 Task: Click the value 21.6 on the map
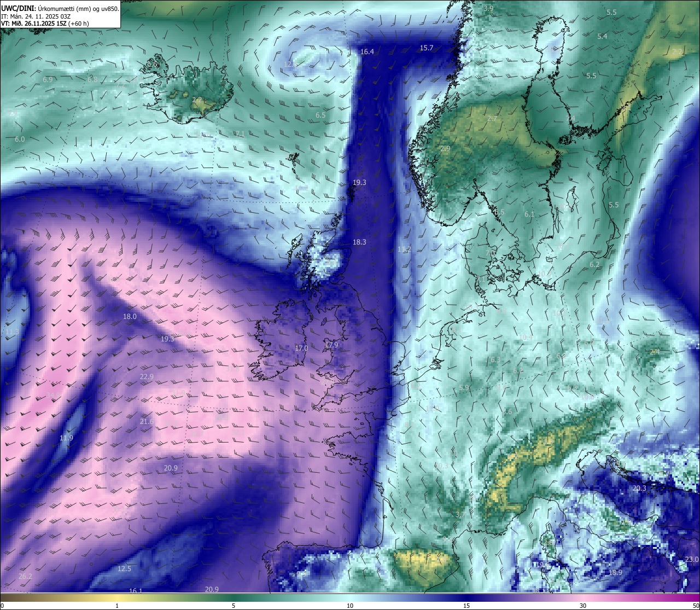pyautogui.click(x=147, y=422)
